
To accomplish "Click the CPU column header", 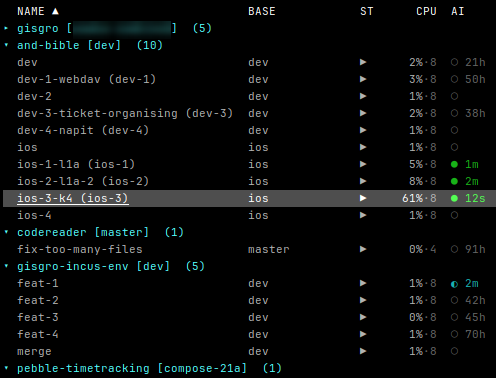I will [426, 11].
